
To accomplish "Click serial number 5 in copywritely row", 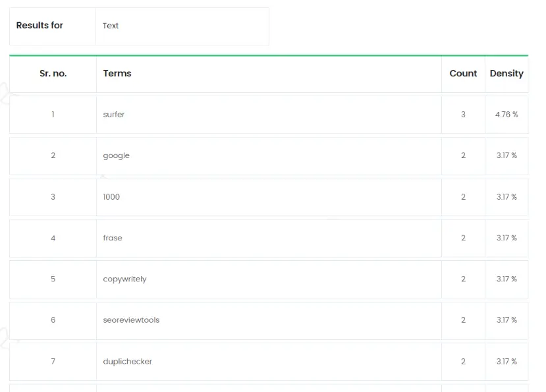I will click(x=53, y=279).
